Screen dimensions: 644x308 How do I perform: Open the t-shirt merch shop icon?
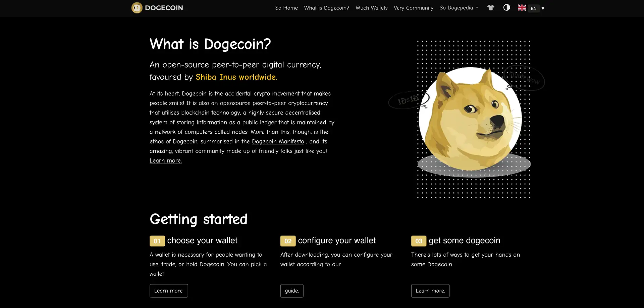[491, 8]
